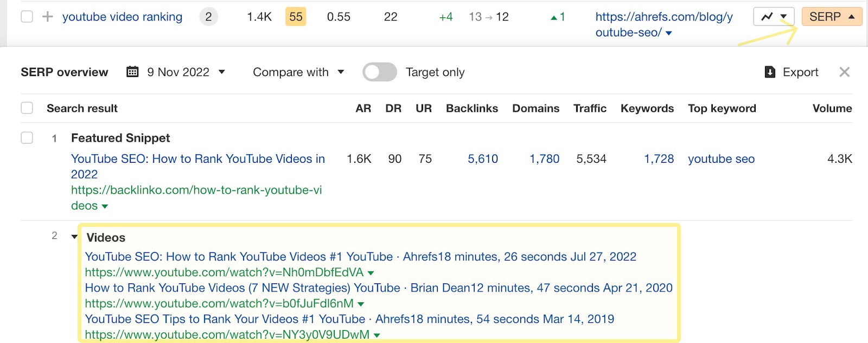This screenshot has height=343, width=868.
Task: Click the Volume column header
Action: pos(832,109)
